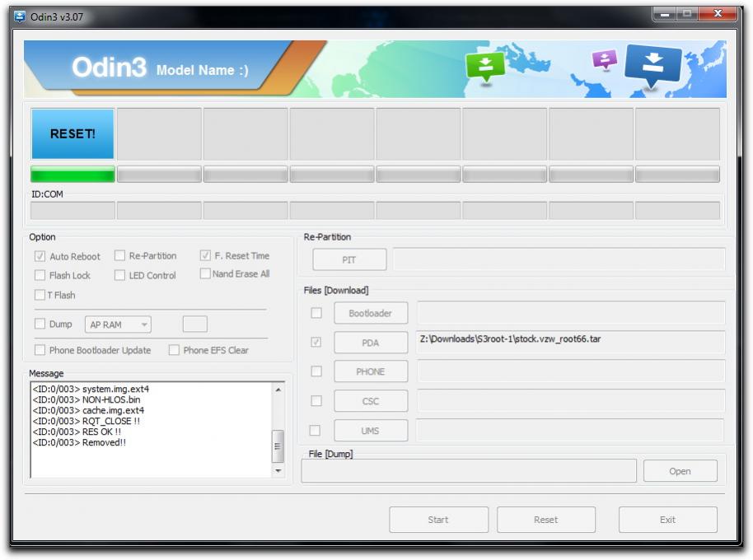Viewport: 753px width, 560px height.
Task: Click the Bootloader file path field
Action: [570, 313]
